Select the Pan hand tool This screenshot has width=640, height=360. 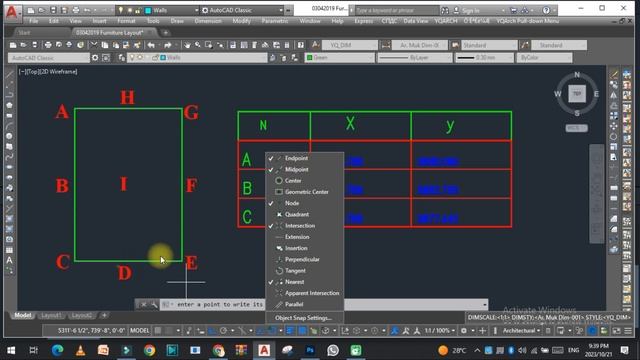tap(187, 45)
